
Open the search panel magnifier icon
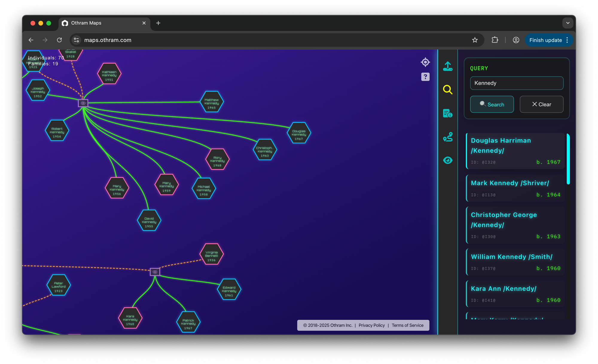(448, 89)
